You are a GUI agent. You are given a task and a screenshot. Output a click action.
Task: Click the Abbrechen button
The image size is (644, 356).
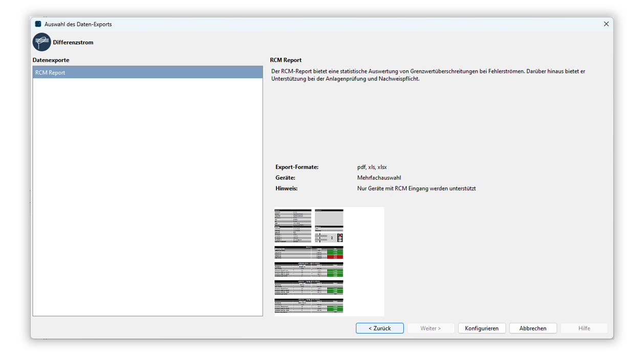533,328
